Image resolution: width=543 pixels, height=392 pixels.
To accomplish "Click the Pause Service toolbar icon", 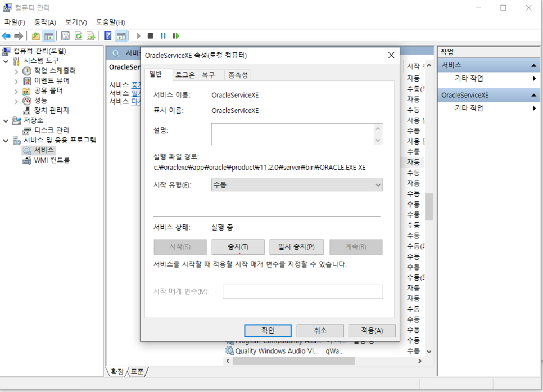I will (163, 36).
